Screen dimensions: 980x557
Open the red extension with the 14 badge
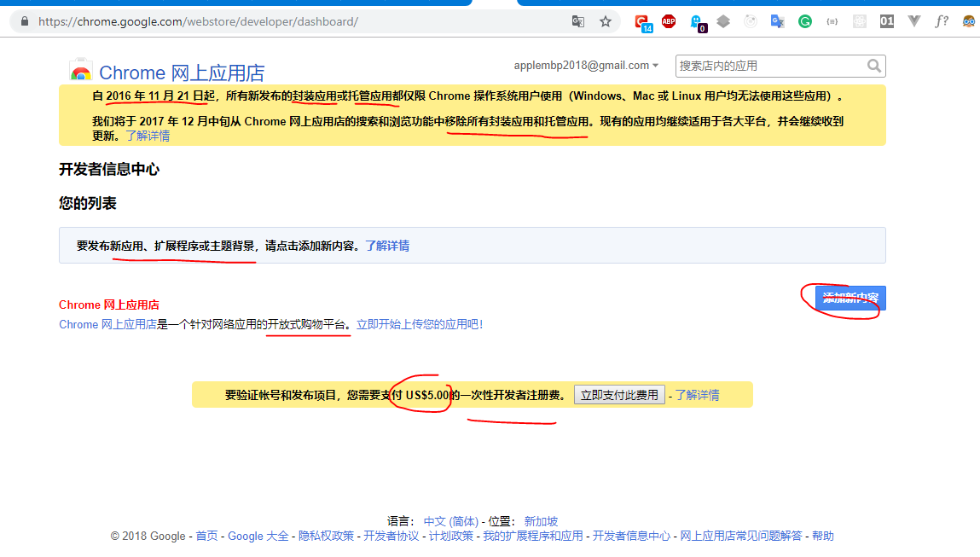pyautogui.click(x=643, y=22)
